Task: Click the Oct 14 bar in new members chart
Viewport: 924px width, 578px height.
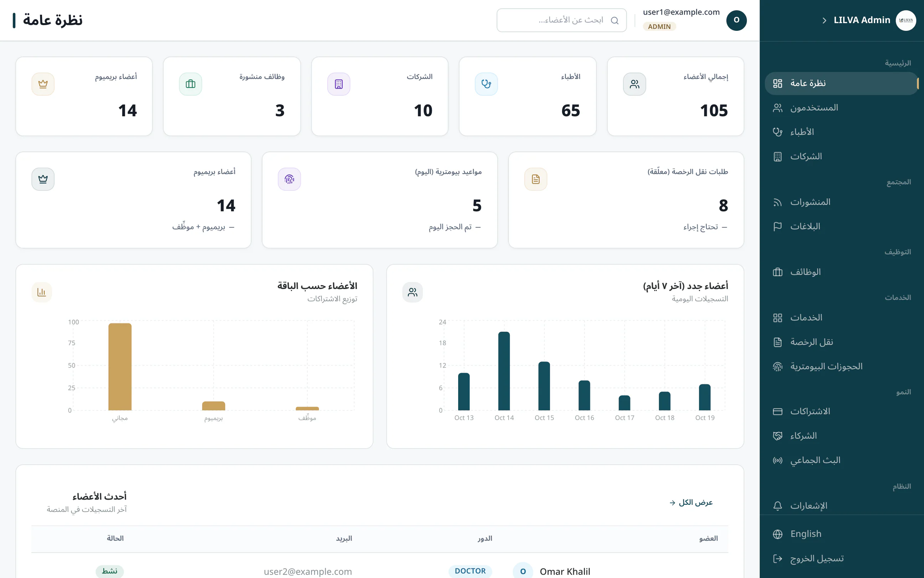Action: [504, 371]
